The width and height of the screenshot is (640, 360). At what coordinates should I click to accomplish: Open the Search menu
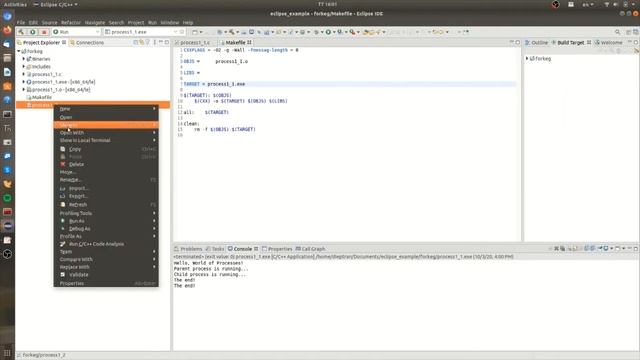click(116, 22)
